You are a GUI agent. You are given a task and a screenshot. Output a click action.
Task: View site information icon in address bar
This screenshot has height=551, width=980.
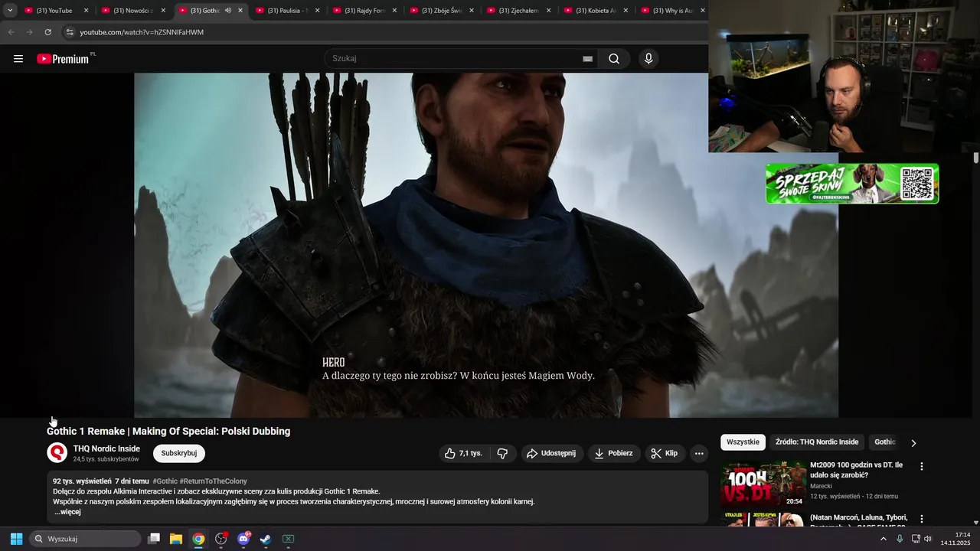pyautogui.click(x=70, y=32)
